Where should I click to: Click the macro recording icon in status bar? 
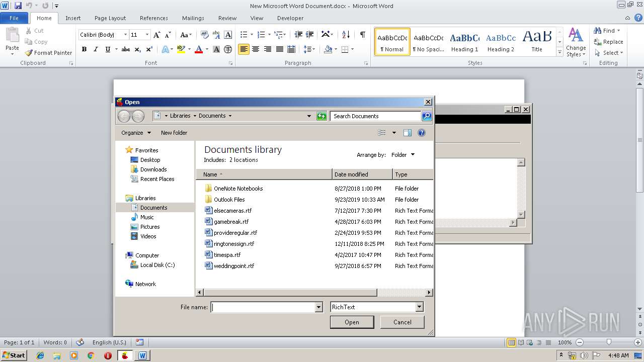(139, 342)
